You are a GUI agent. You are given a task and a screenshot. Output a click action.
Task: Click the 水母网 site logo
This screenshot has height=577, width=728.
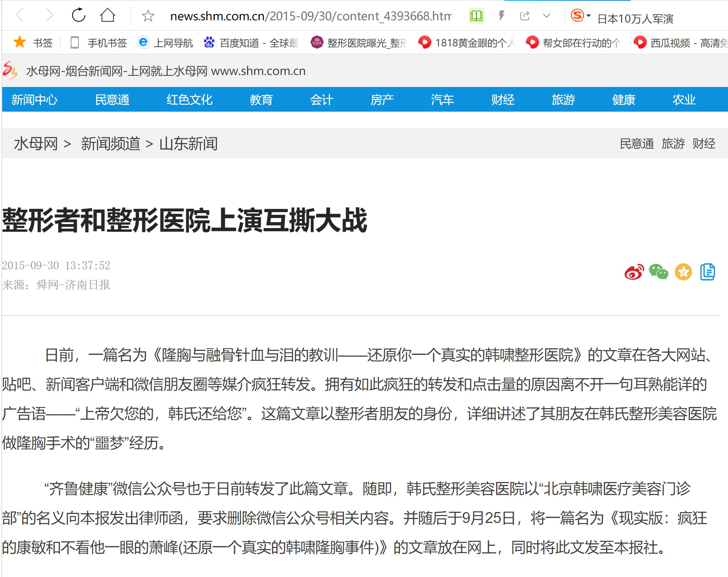pyautogui.click(x=10, y=70)
